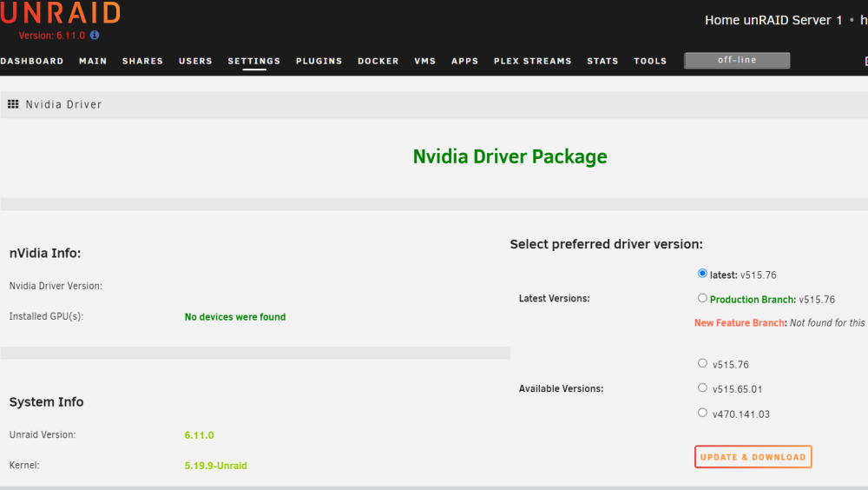
Task: Click the Unraid Version value 6.11.0
Action: click(200, 435)
